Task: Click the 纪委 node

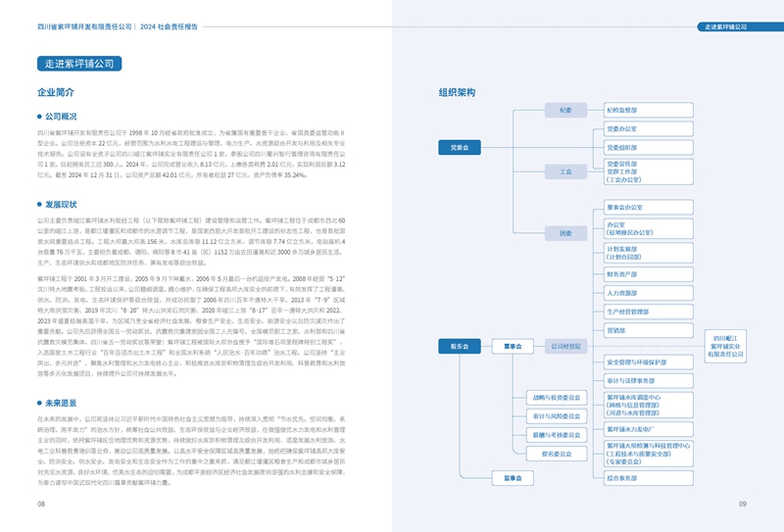Action: (x=565, y=110)
